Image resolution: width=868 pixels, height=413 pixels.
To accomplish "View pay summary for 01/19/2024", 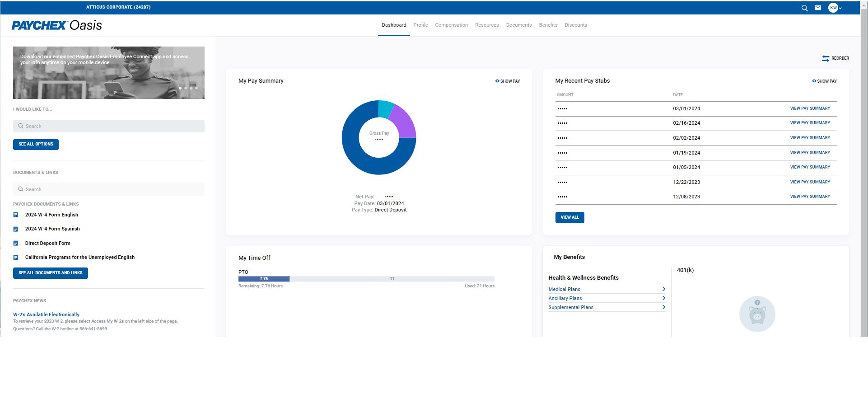I will pyautogui.click(x=810, y=153).
